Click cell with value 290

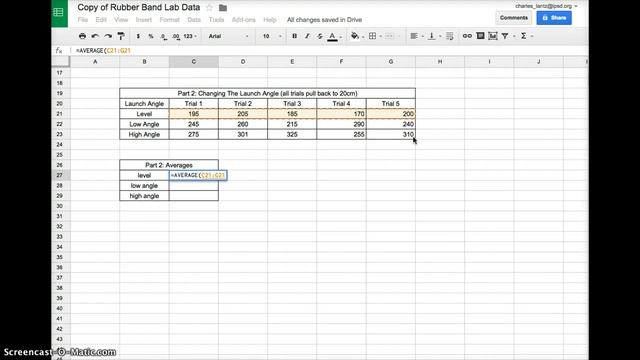coord(341,124)
